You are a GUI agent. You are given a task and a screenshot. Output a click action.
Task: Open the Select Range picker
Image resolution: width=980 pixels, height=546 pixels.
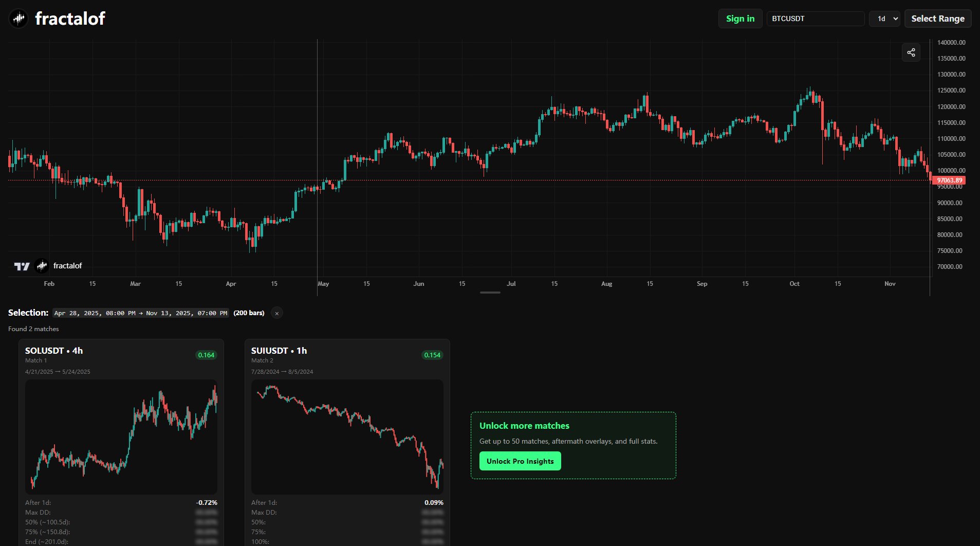(x=937, y=18)
